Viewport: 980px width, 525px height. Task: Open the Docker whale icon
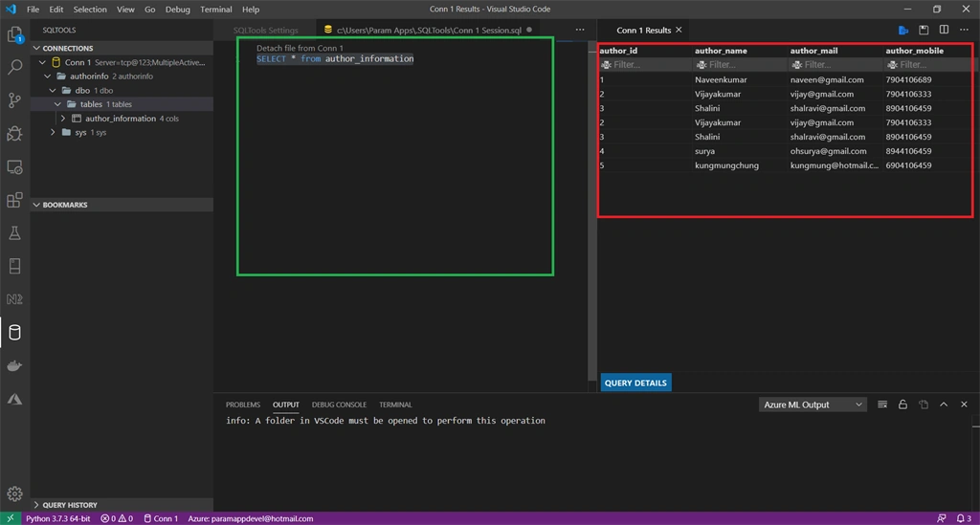(x=14, y=366)
